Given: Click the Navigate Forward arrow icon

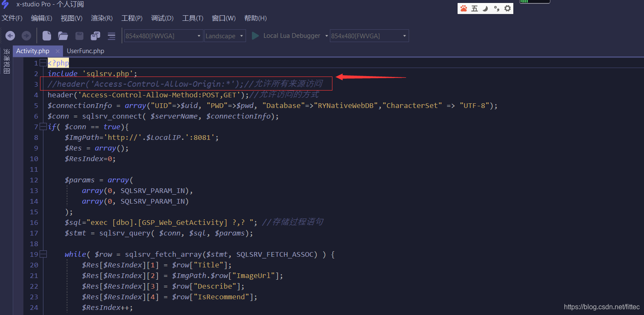Looking at the screenshot, I should click(26, 36).
